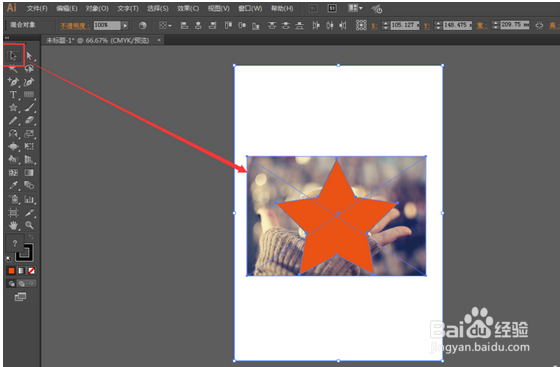Select the Gradient tool
Image resolution: width=560 pixels, height=367 pixels.
pyautogui.click(x=29, y=173)
